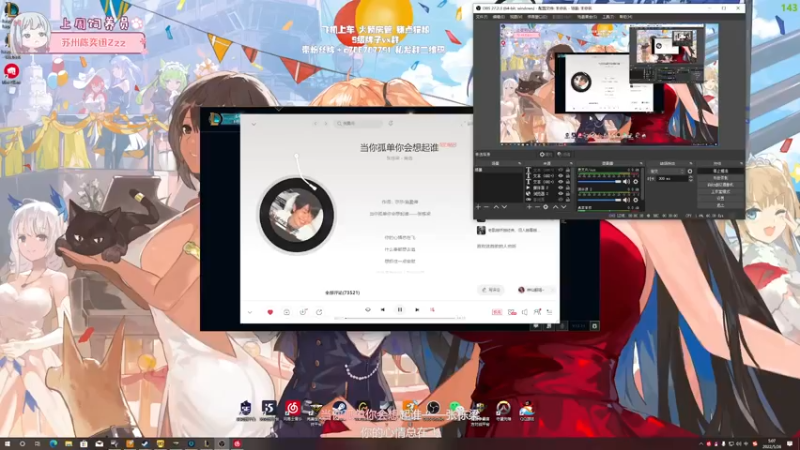Skip to the previous track
The image size is (800, 450).
point(383,310)
